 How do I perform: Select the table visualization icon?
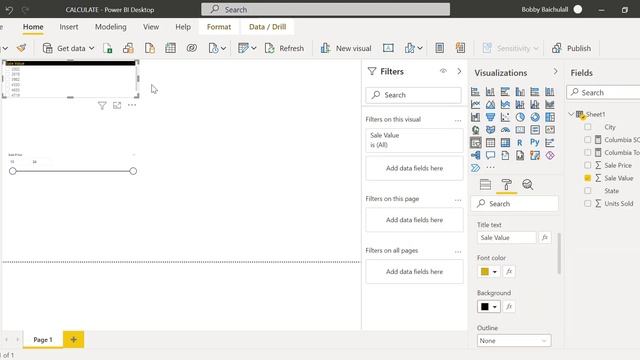[490, 142]
